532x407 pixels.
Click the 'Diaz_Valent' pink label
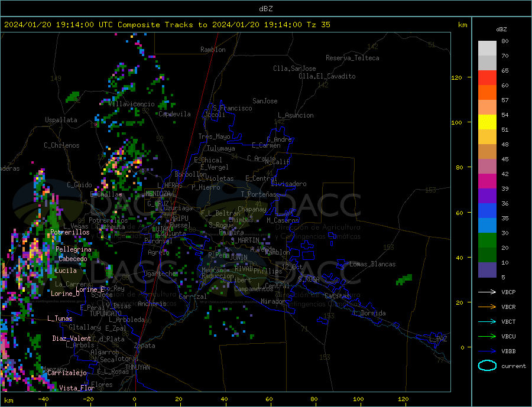tap(72, 338)
